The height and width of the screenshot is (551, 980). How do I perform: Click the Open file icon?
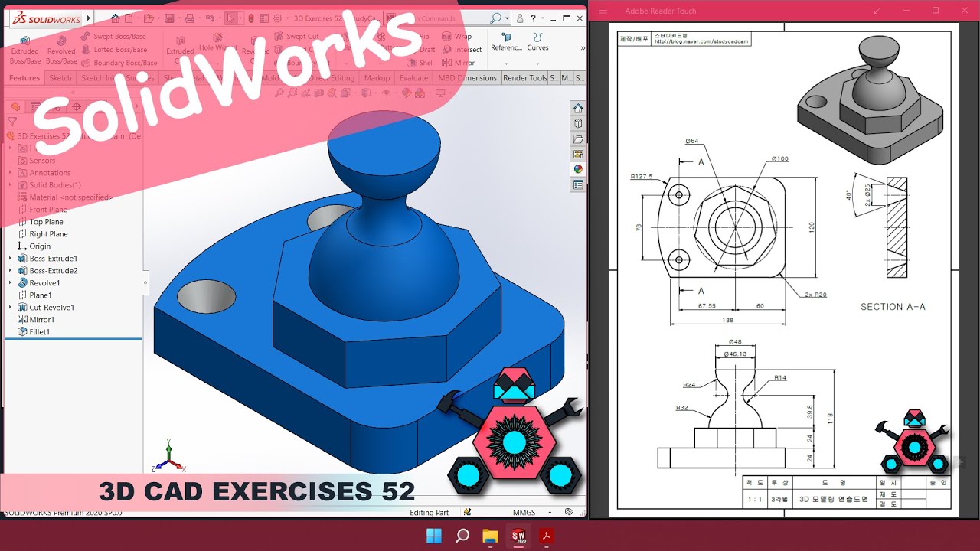point(150,18)
